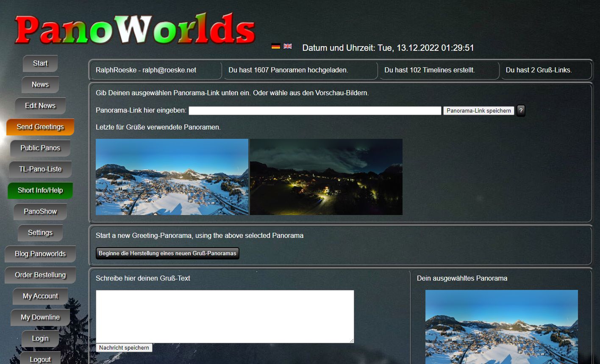Open My Downline
The height and width of the screenshot is (364, 600).
[40, 317]
